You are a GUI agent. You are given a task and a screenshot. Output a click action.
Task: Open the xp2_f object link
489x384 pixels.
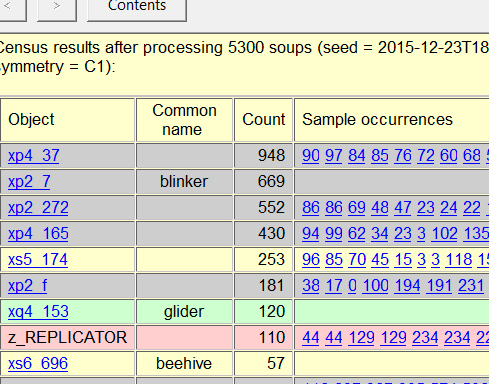point(27,286)
